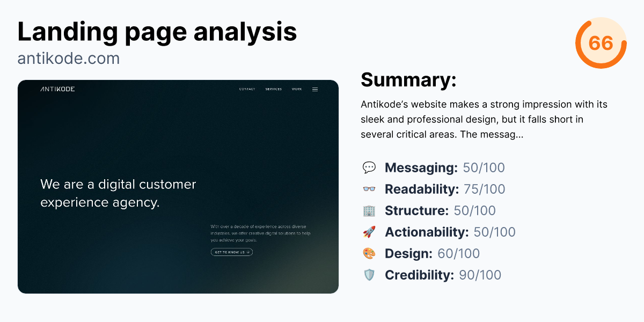Click the Landing page analysis heading
Image resolution: width=644 pixels, height=322 pixels.
point(157,32)
